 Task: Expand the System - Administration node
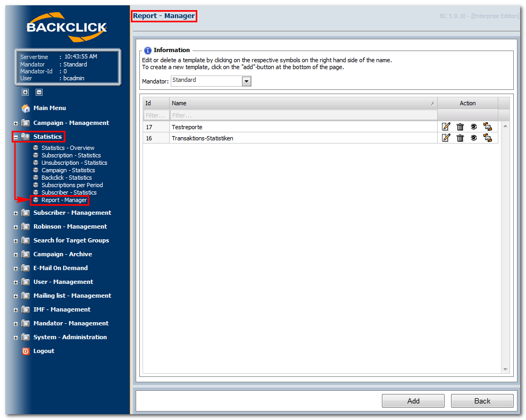click(x=15, y=338)
